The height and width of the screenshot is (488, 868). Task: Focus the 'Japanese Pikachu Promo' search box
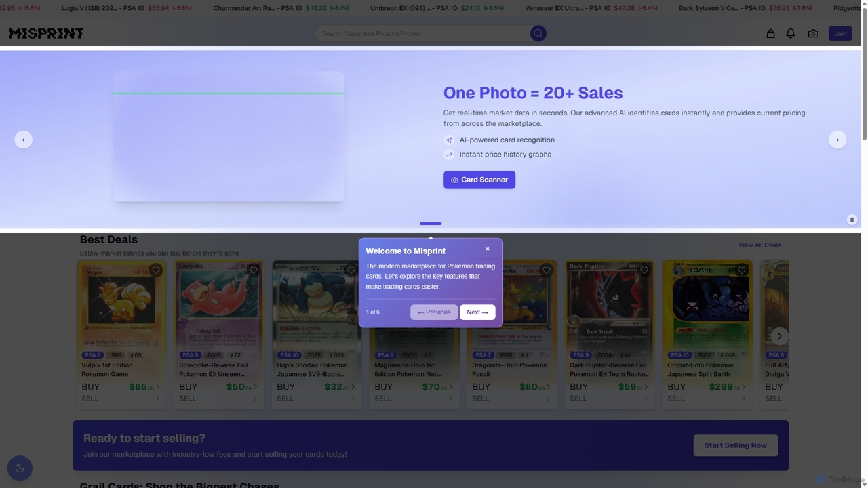pyautogui.click(x=423, y=33)
